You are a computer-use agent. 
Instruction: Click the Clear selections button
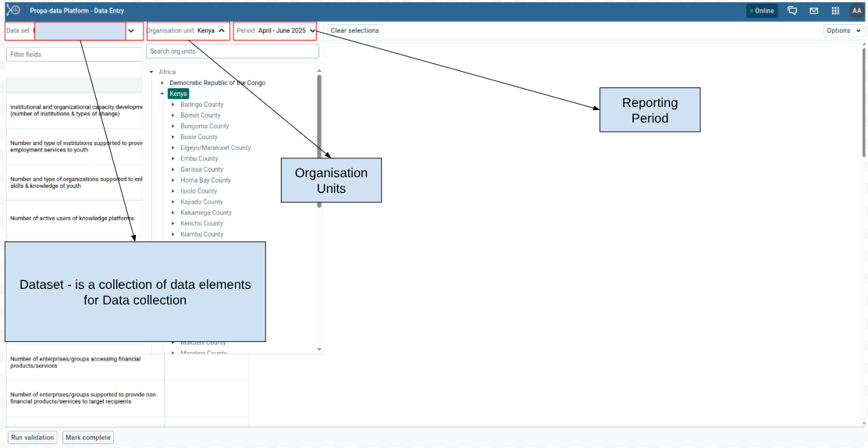pyautogui.click(x=354, y=30)
